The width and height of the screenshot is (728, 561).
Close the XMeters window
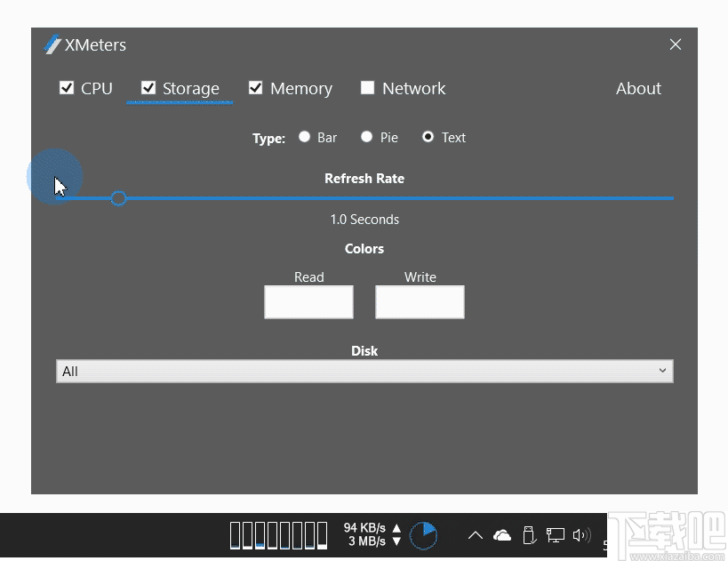[x=675, y=44]
